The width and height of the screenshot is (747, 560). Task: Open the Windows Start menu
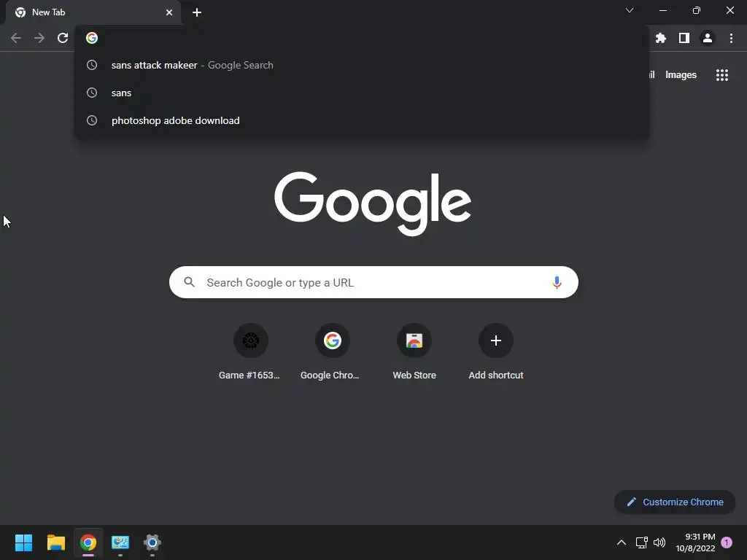[23, 542]
